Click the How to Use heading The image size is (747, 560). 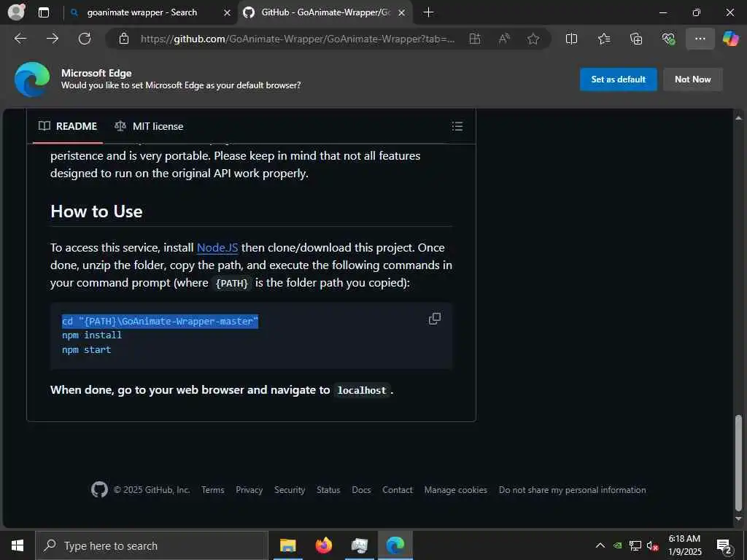(96, 211)
